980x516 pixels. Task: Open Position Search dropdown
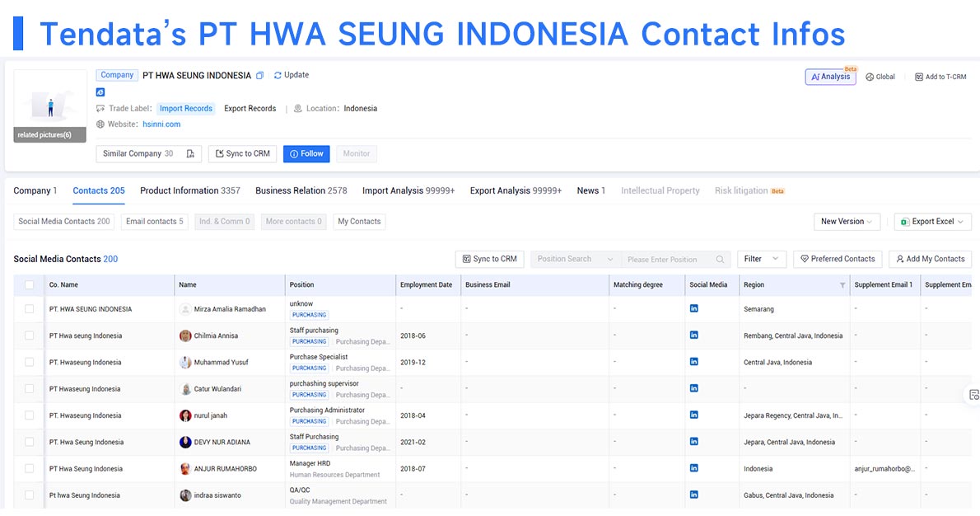tap(576, 259)
